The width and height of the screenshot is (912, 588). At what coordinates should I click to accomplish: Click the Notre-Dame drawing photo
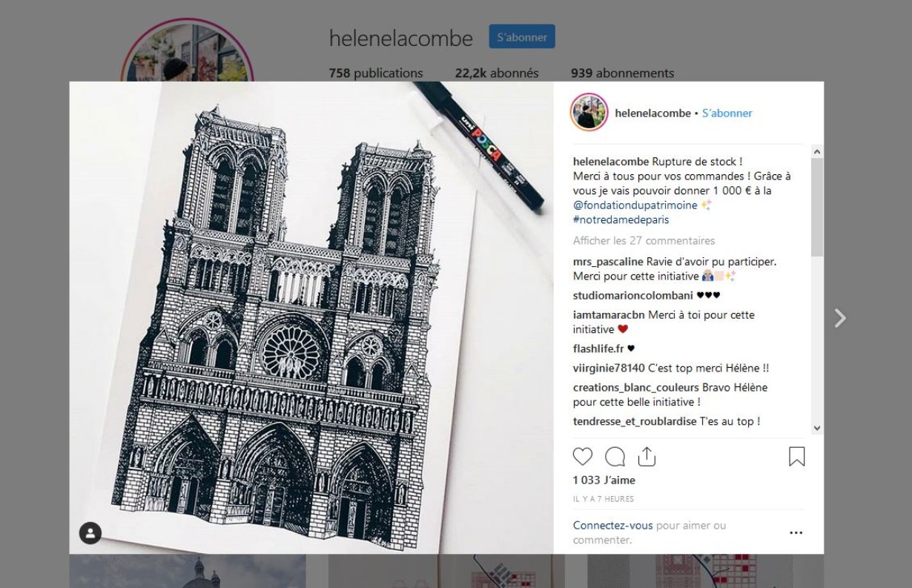311,318
